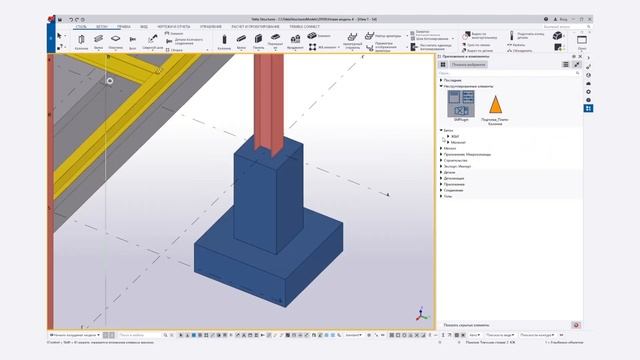Open the first dropdown in the bottom status toolbar
Image resolution: width=640 pixels, height=360 pixels.
click(x=75, y=335)
